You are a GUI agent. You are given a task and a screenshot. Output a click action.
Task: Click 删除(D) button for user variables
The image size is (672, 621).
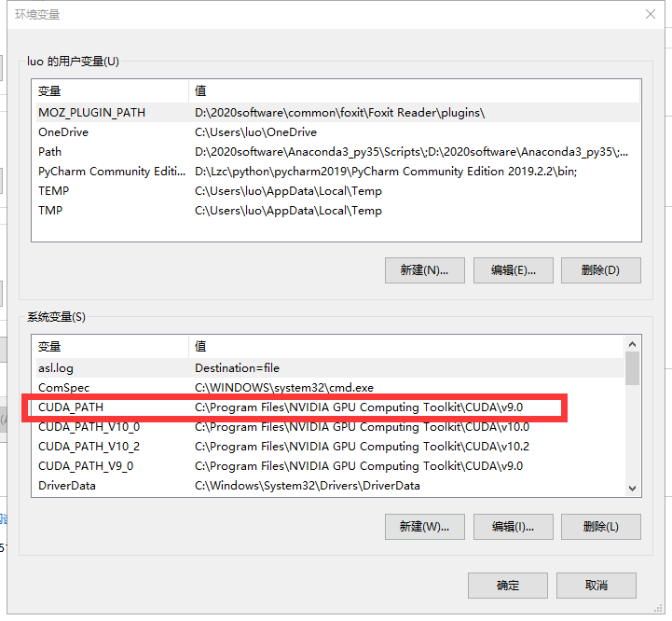pyautogui.click(x=601, y=270)
